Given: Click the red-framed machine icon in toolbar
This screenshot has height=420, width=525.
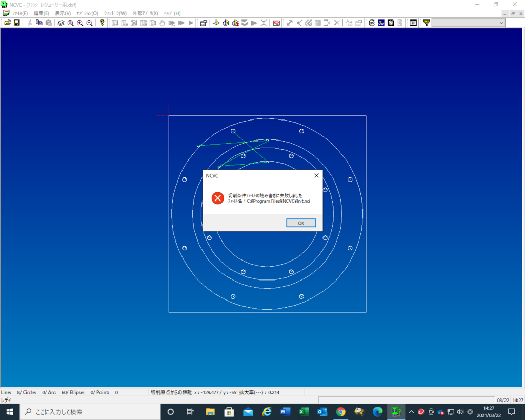Looking at the screenshot, I should [276, 23].
